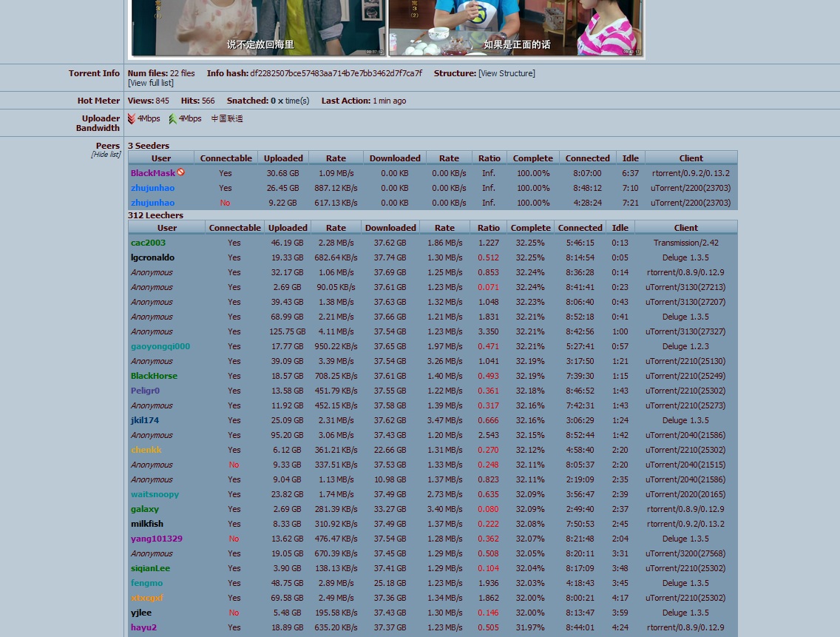Click the red ban icon beside BlackMask
The height and width of the screenshot is (637, 840).
point(181,172)
